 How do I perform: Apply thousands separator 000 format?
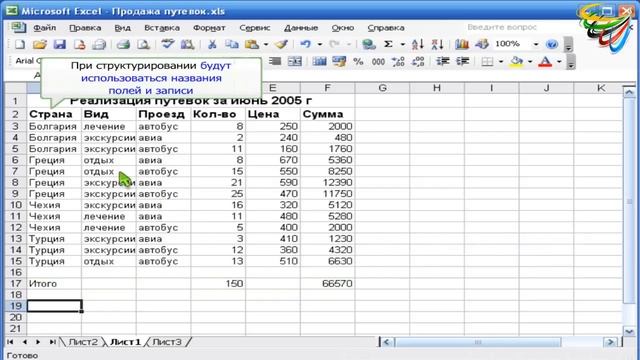378,62
